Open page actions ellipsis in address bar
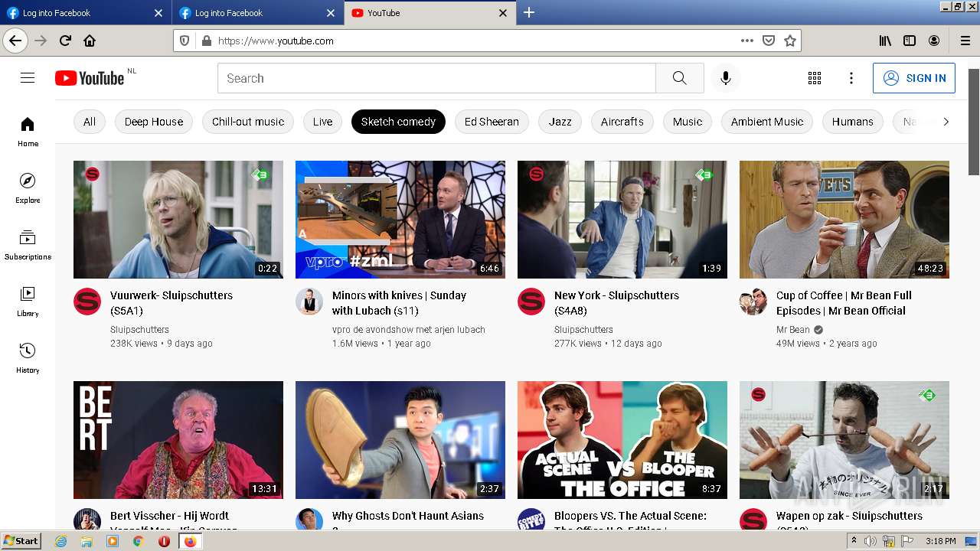980x551 pixels. pyautogui.click(x=747, y=41)
